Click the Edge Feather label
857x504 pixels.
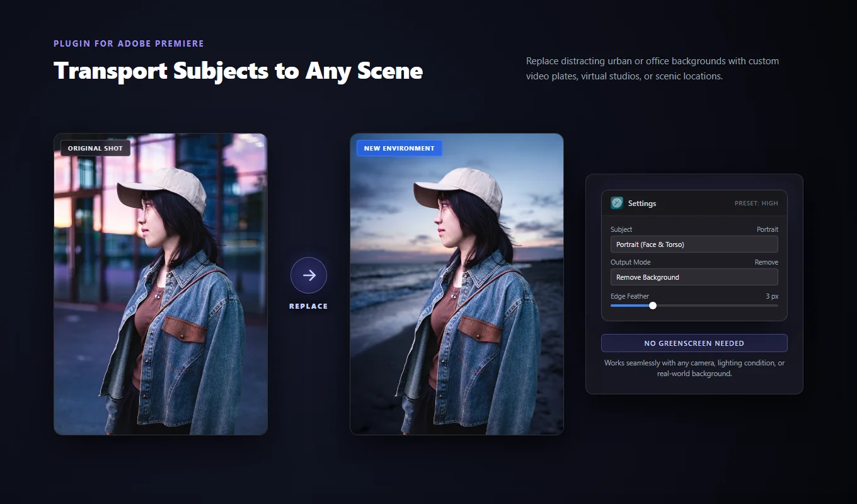(630, 296)
